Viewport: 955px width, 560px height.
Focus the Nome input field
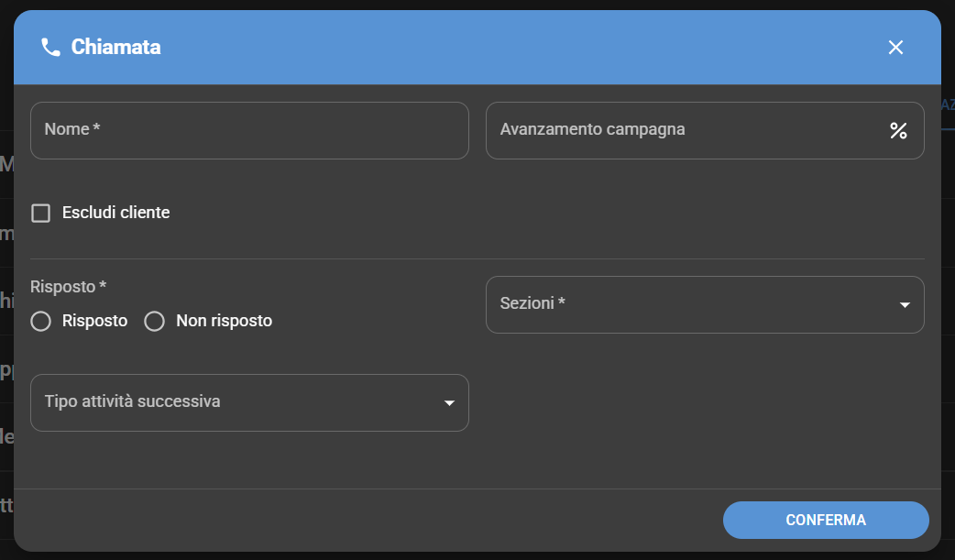pos(249,130)
